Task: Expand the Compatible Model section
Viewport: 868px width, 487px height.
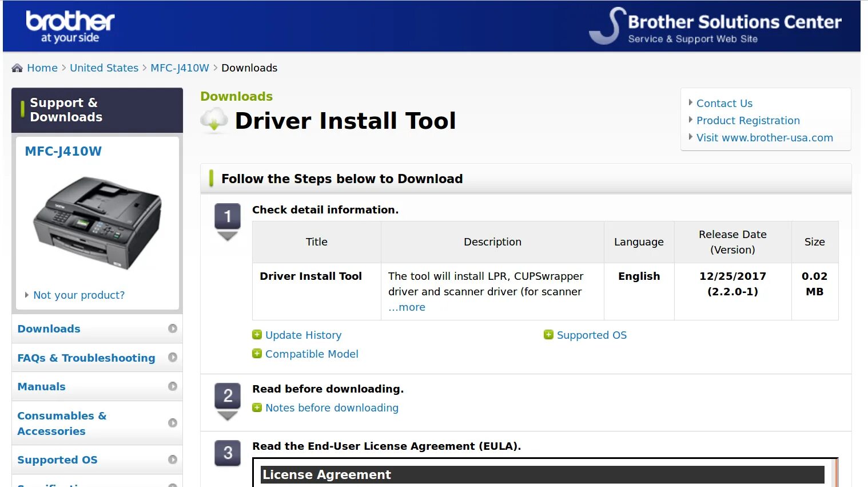Action: [x=312, y=354]
